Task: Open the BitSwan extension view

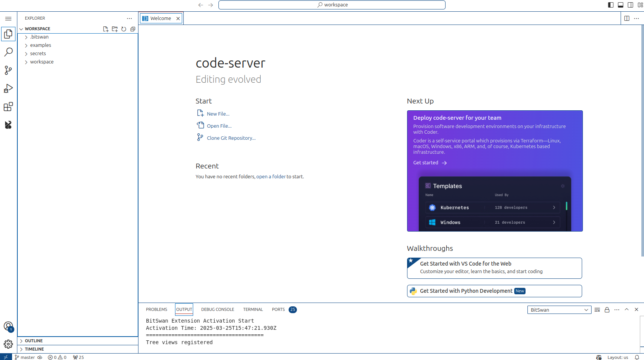Action: tap(8, 125)
